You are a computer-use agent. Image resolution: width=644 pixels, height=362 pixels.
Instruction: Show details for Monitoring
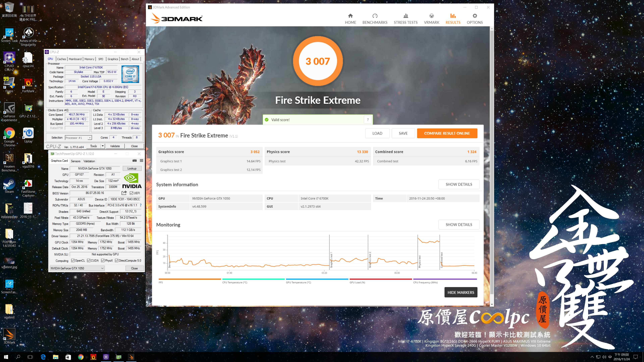(x=459, y=225)
